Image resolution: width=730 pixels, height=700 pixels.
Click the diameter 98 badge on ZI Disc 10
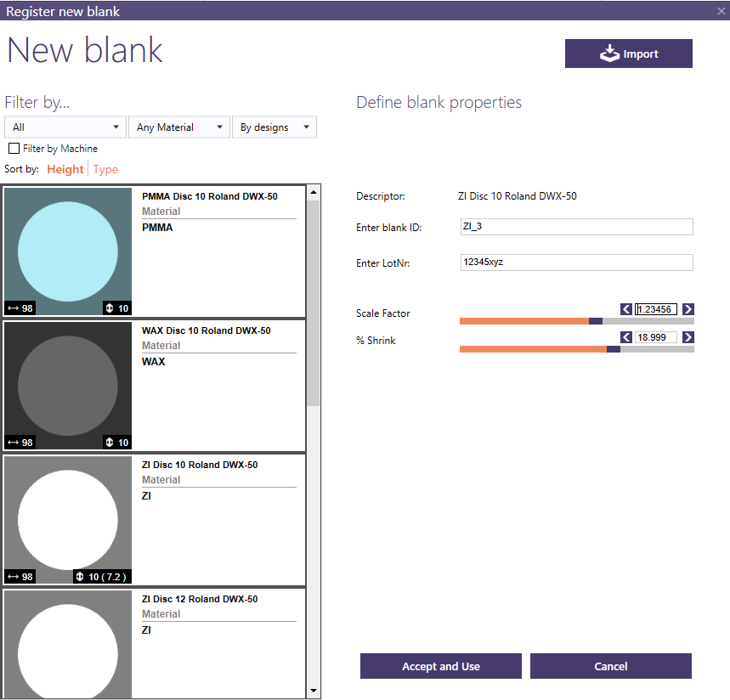(20, 577)
